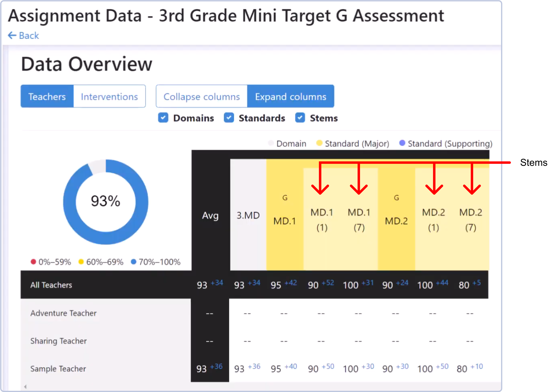Click Sample Teacher value 90 +30
Screen dimensions: 548x392
tap(395, 368)
